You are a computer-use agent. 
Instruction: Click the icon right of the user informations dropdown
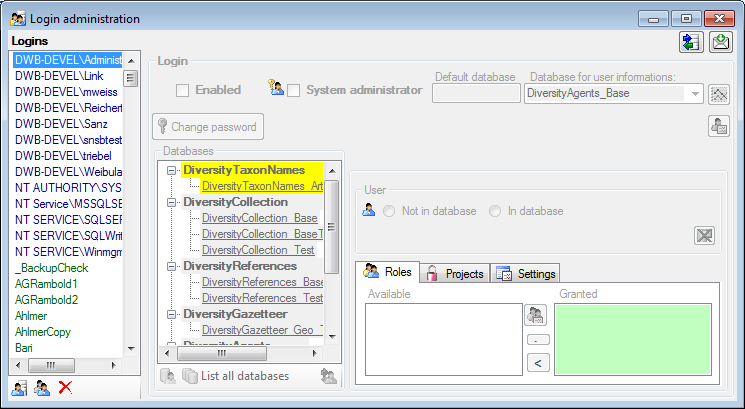719,94
